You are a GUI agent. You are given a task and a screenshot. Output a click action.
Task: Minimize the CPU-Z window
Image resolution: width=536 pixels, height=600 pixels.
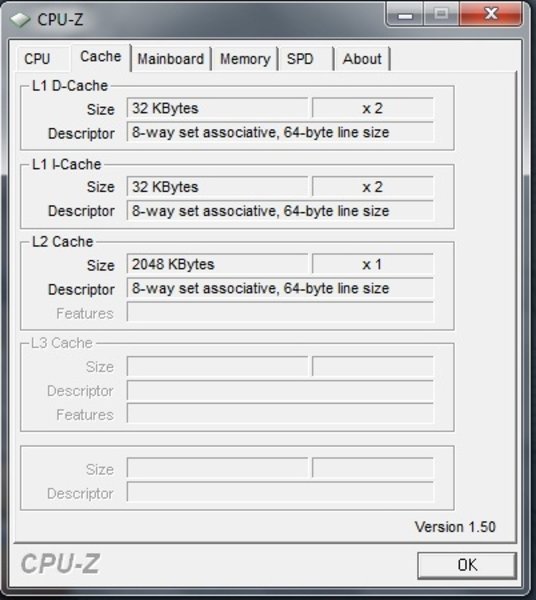tap(406, 15)
